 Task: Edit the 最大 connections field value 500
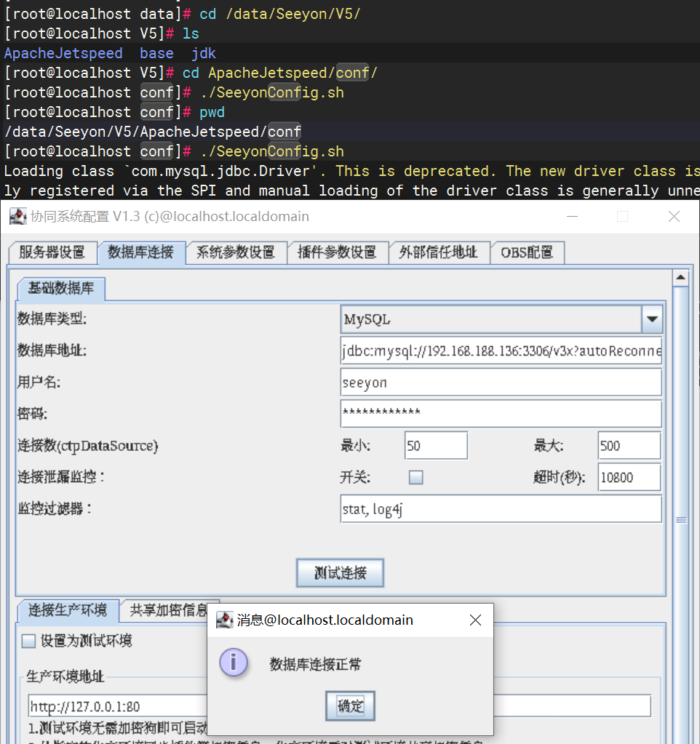[x=629, y=446]
